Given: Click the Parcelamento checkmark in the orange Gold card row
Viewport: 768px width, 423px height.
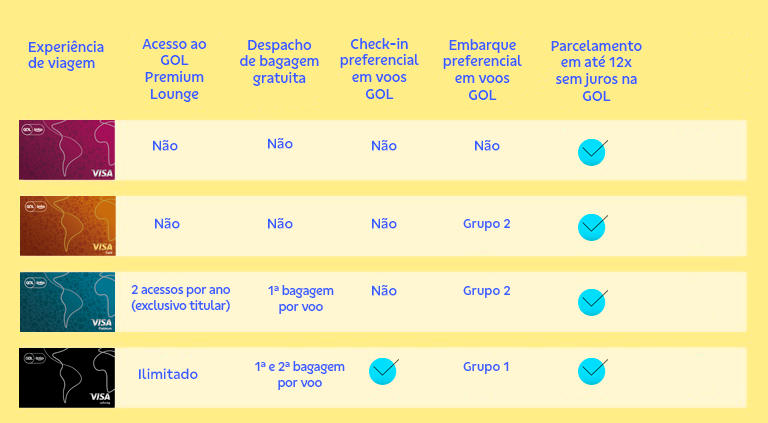Looking at the screenshot, I should (x=592, y=227).
